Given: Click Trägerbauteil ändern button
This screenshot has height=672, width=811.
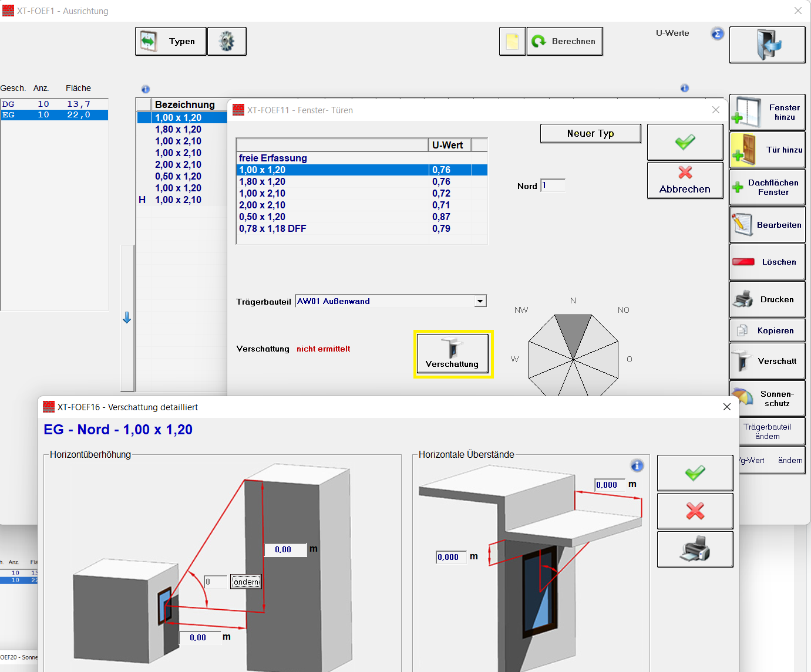Looking at the screenshot, I should (x=771, y=431).
